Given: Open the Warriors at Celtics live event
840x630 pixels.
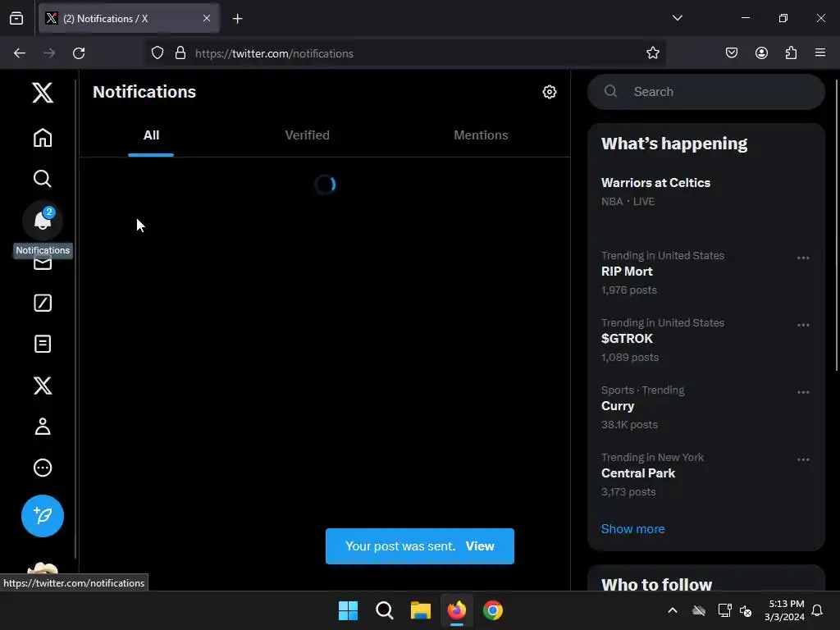Looking at the screenshot, I should coord(706,191).
